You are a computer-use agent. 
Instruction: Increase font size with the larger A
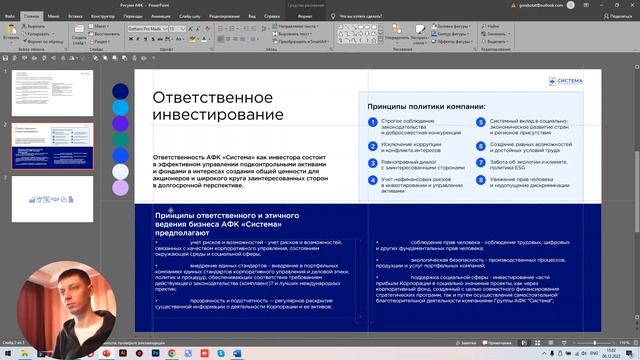(x=191, y=29)
